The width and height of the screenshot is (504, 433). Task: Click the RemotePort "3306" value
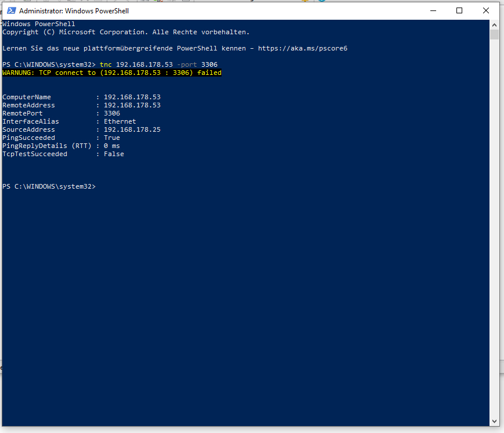[112, 113]
